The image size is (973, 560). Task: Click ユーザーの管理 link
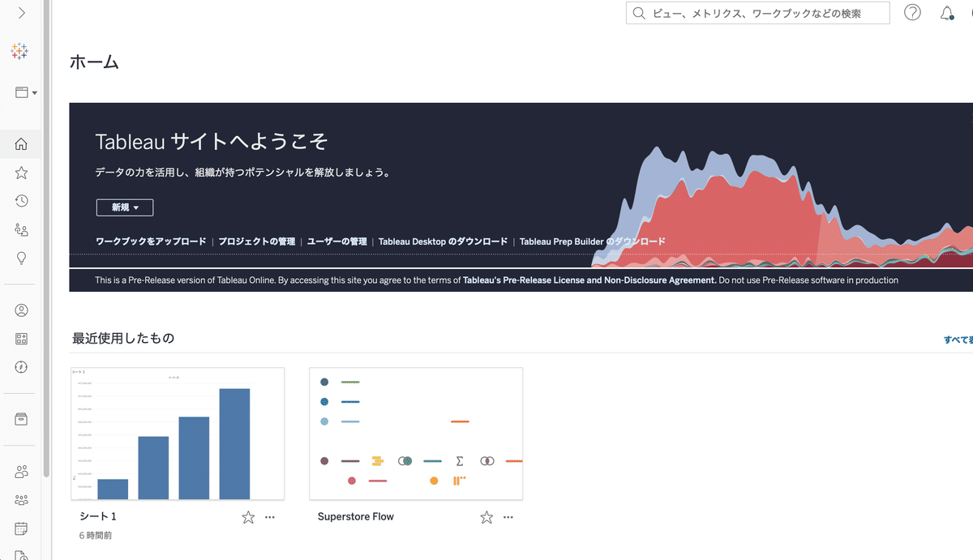click(x=336, y=242)
